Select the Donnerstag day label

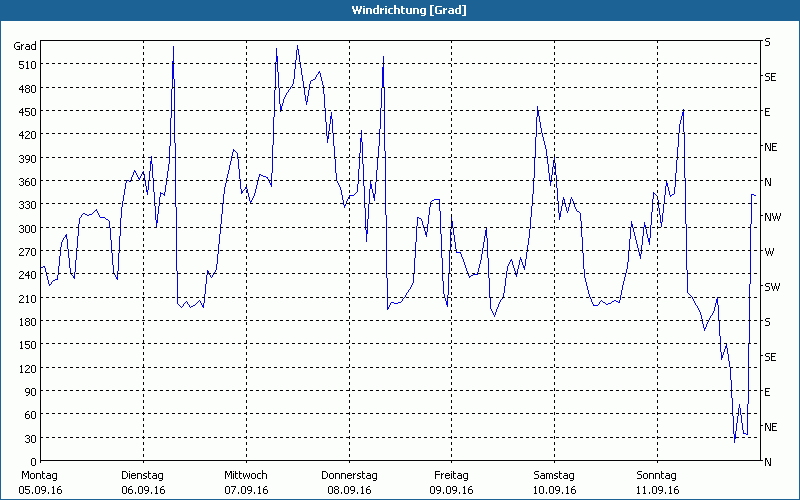coord(349,476)
